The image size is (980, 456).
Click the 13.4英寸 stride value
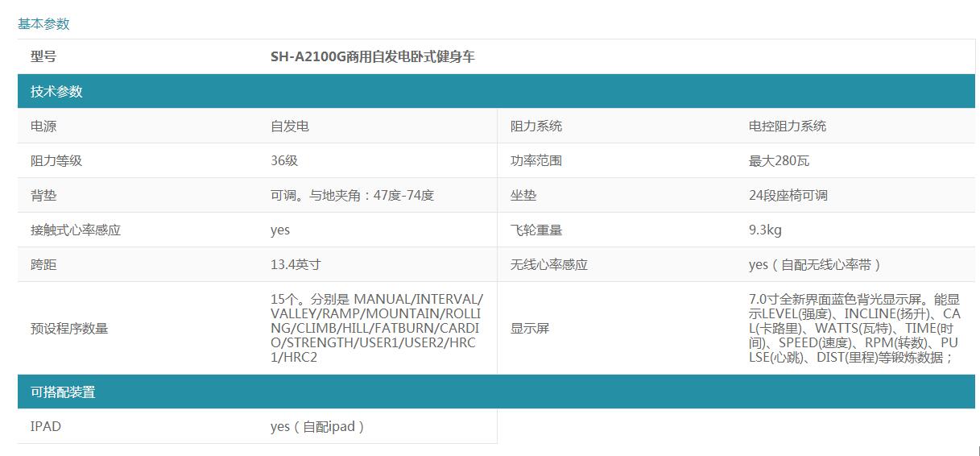click(295, 264)
